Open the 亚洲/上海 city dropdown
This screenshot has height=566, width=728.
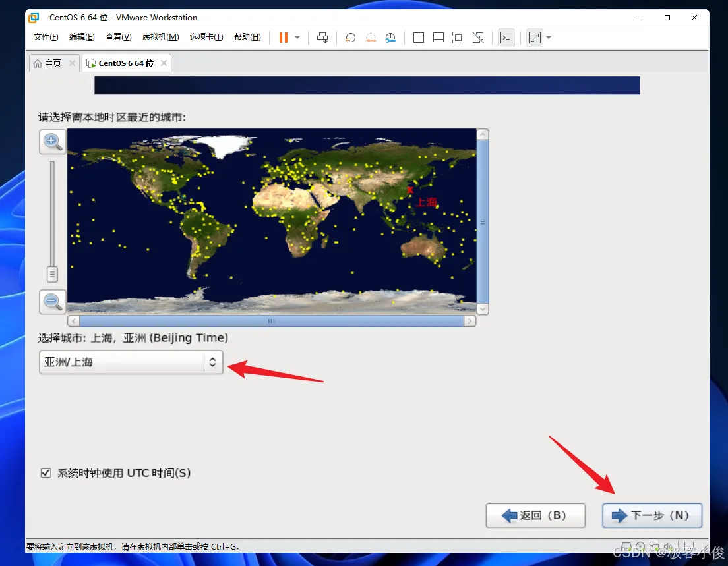(131, 362)
